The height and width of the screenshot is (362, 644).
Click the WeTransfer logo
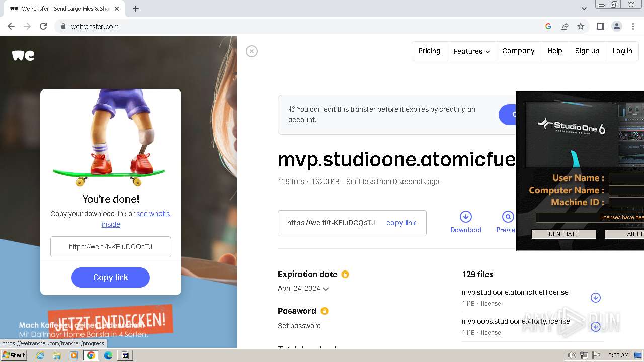coord(23,56)
